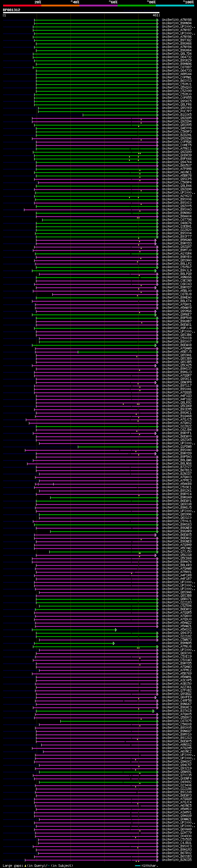This screenshot has height=868, width=197.
Task: Select the UniRef100_C6T887 label
Action: 176,67
